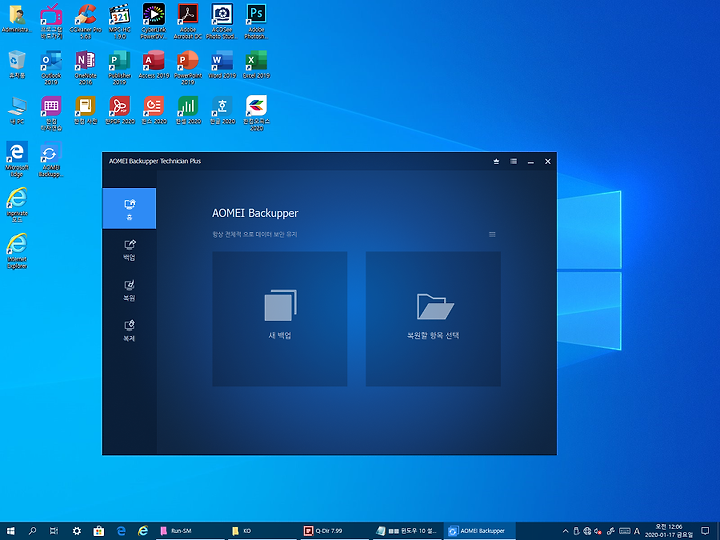
Task: Open the taskbar clock and date
Action: coord(669,531)
